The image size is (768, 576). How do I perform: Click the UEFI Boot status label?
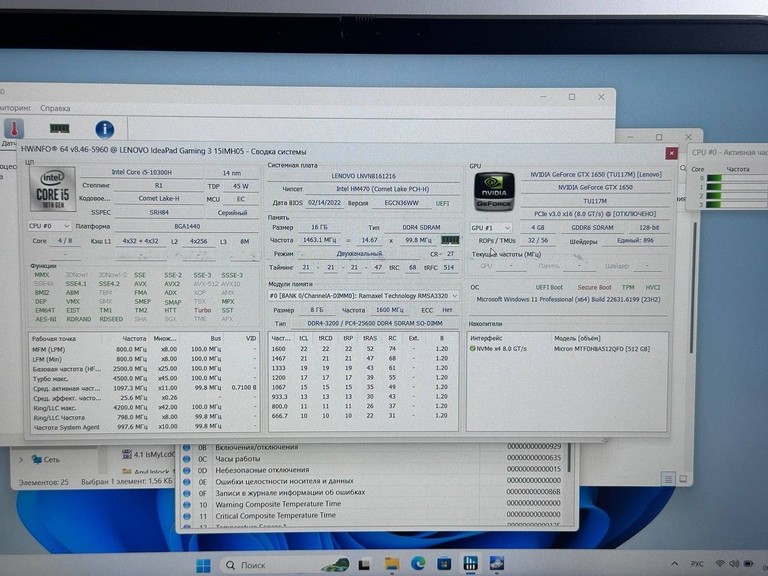point(549,288)
